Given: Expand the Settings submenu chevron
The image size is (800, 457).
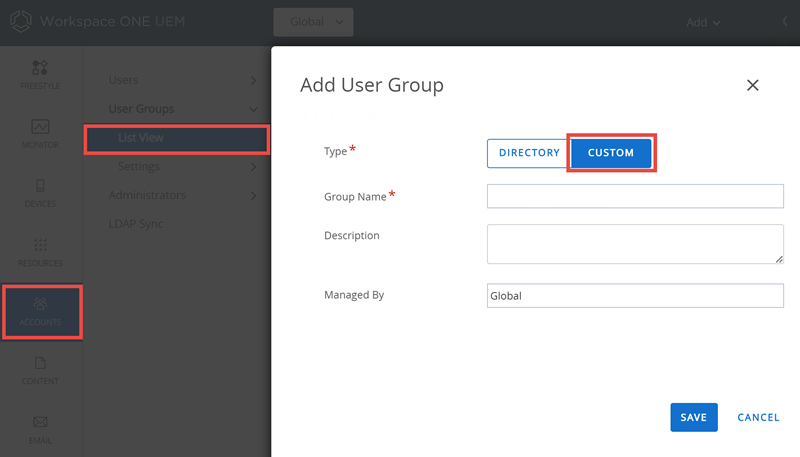Looking at the screenshot, I should (x=254, y=167).
